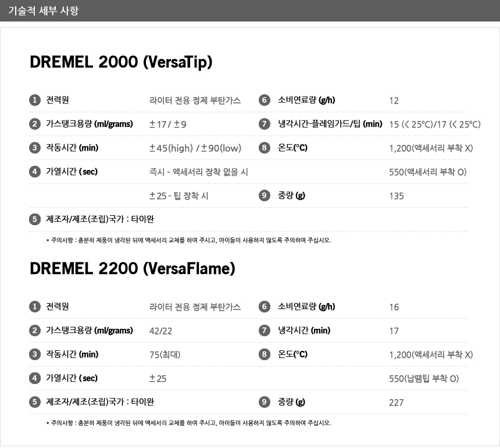Click the DREMEL 2200 (VersaFlame) heading
The height and width of the screenshot is (448, 500).
133,268
